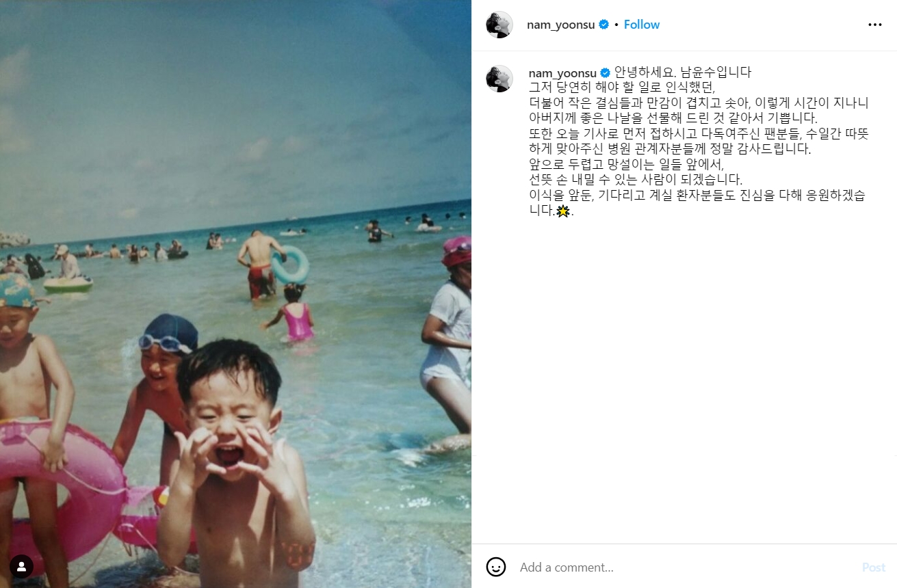Open the profile avatar beside the caption

click(499, 79)
